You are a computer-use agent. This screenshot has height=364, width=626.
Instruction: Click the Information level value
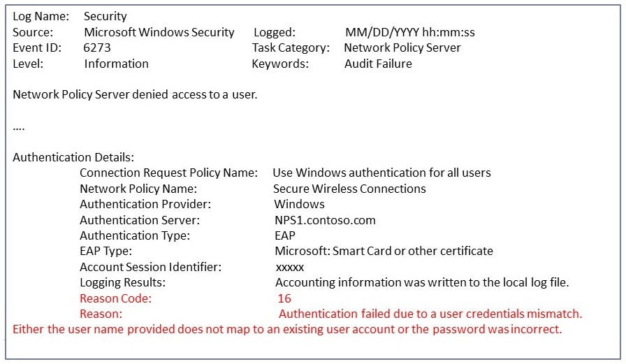116,64
